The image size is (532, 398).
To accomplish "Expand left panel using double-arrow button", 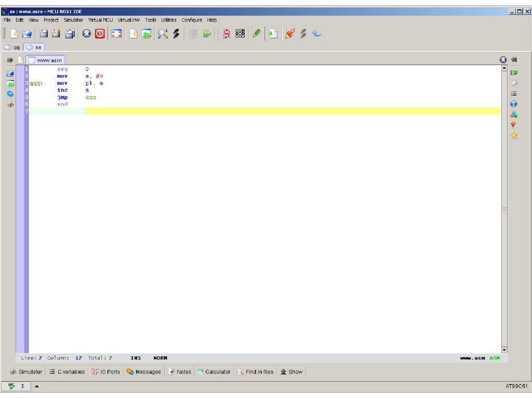I will (10, 60).
